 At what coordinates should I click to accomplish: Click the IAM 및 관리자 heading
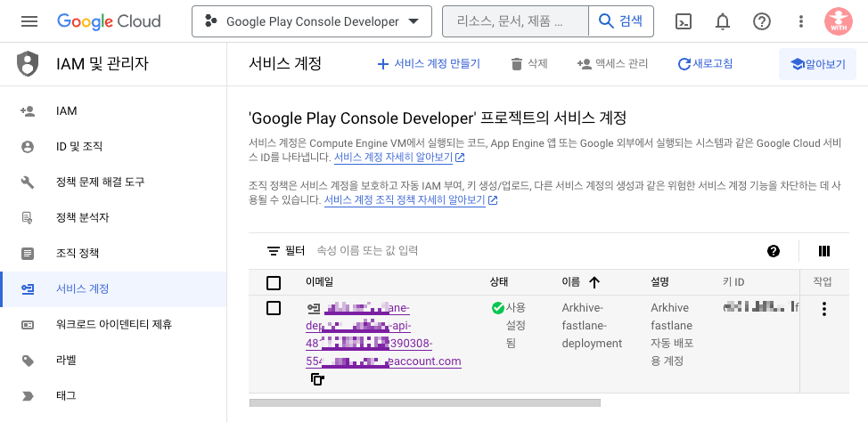102,63
